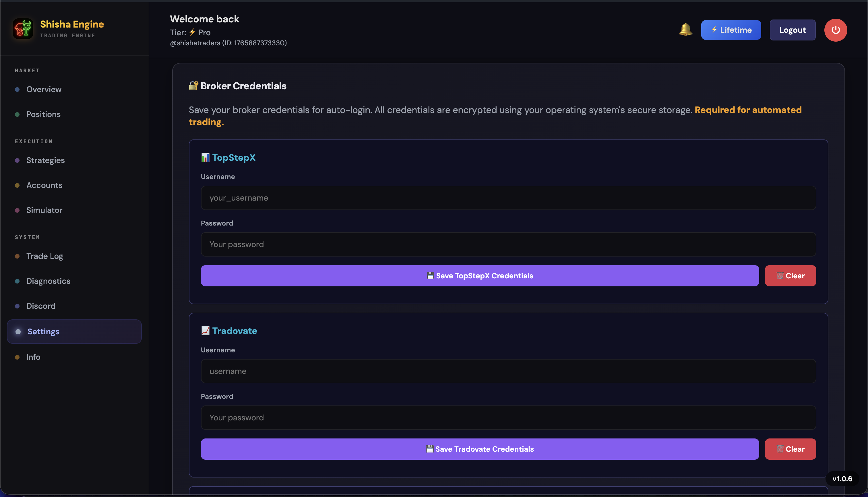The height and width of the screenshot is (497, 868).
Task: Open the Diagnostics panel
Action: [x=48, y=281]
